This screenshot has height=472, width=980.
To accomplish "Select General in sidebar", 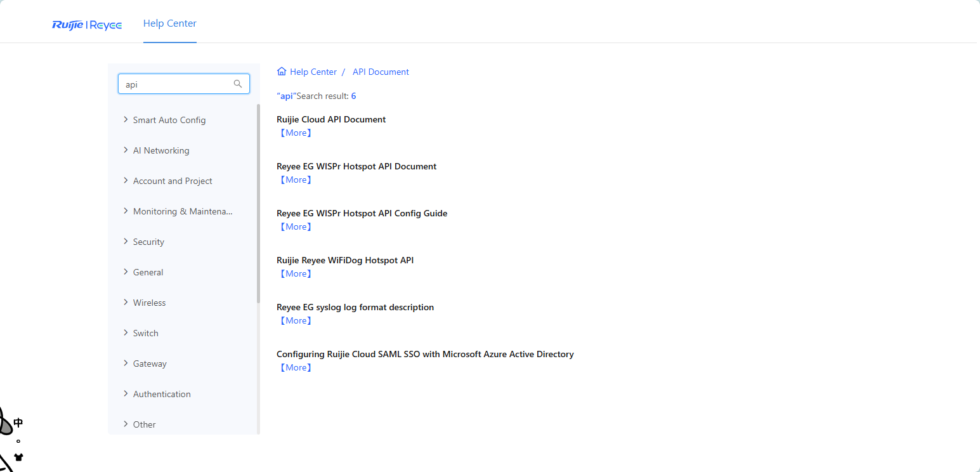I will [148, 272].
